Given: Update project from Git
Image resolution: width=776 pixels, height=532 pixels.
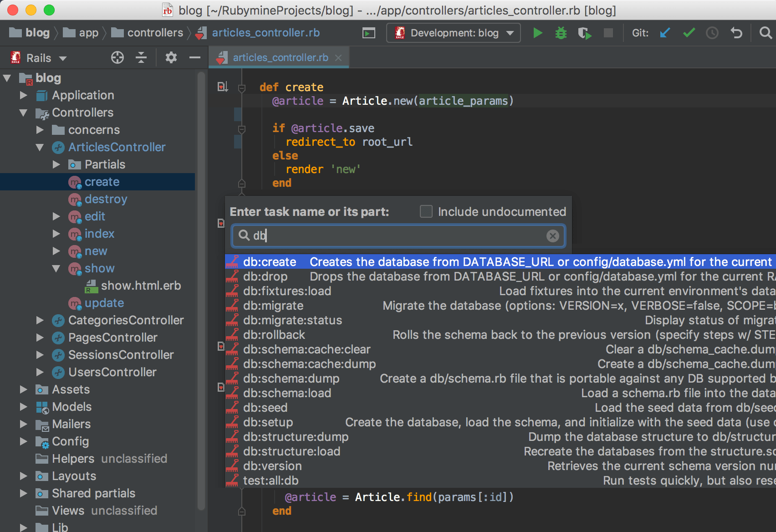Looking at the screenshot, I should (x=665, y=33).
